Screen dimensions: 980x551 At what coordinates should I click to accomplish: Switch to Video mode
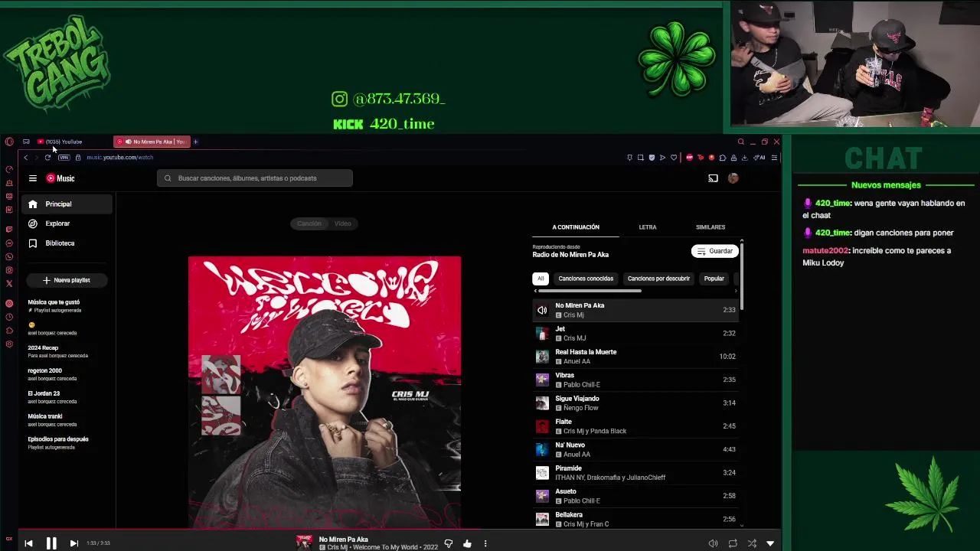click(342, 223)
